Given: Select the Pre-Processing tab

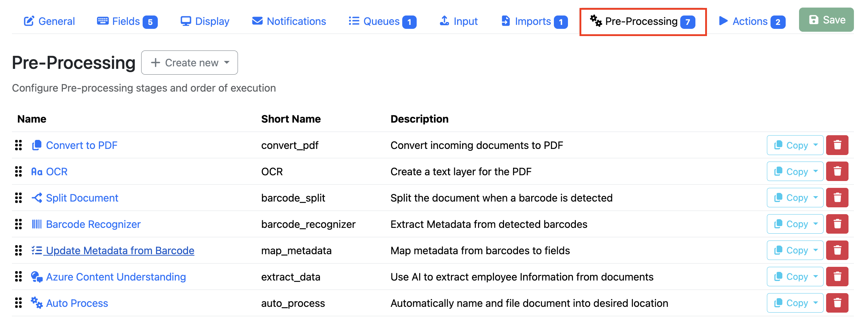Looking at the screenshot, I should coord(643,22).
